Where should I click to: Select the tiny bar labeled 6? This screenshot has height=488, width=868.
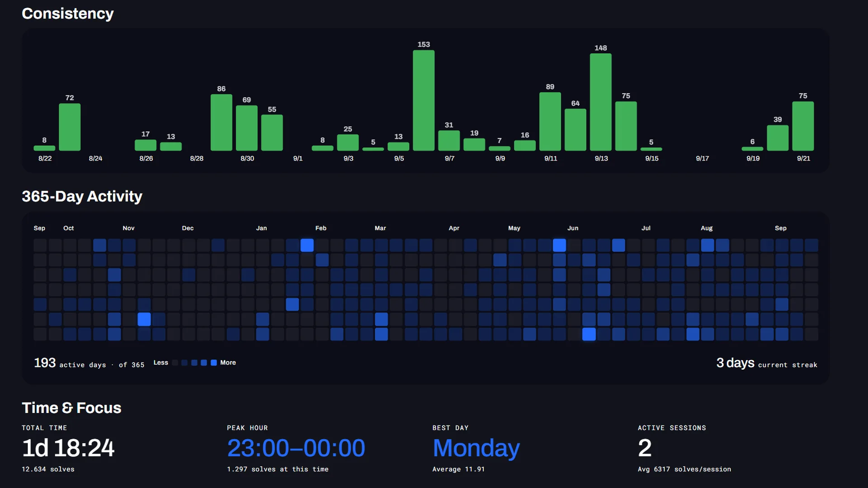[752, 149]
